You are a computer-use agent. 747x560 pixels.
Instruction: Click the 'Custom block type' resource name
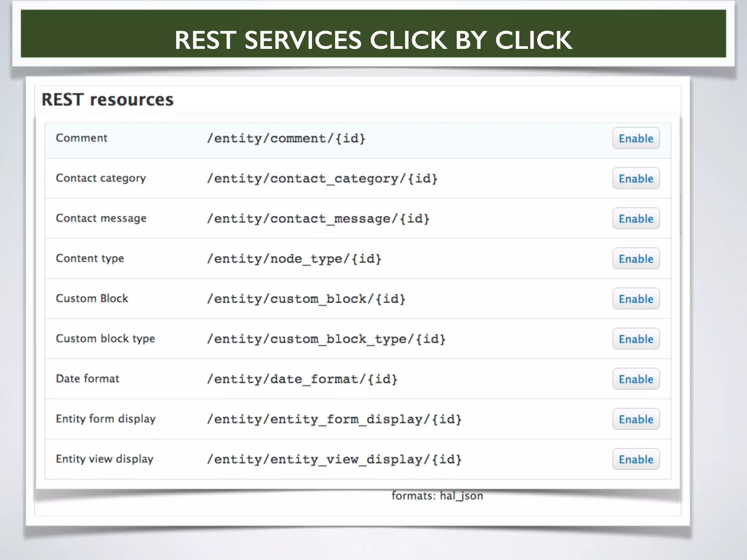pyautogui.click(x=105, y=339)
